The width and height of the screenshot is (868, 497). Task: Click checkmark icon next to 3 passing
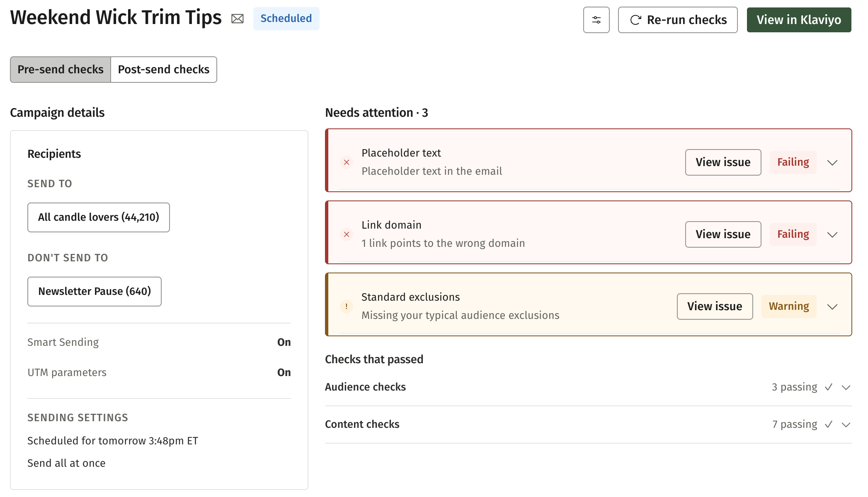[829, 387]
